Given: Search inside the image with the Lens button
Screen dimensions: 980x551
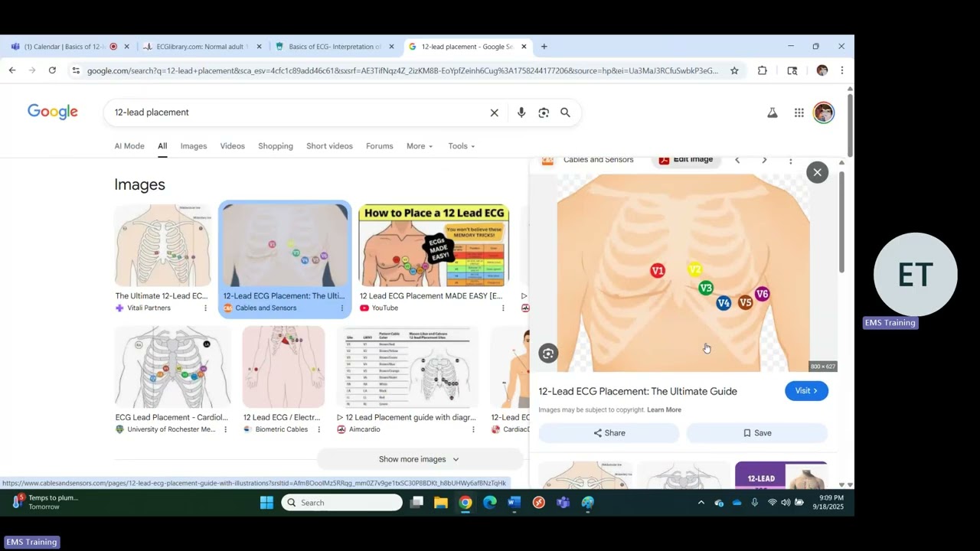Looking at the screenshot, I should coord(547,354).
